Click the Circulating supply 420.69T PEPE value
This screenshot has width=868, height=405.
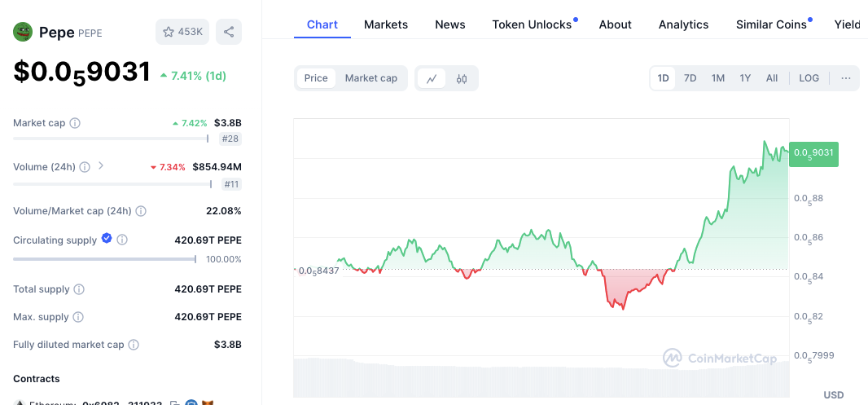coord(208,240)
